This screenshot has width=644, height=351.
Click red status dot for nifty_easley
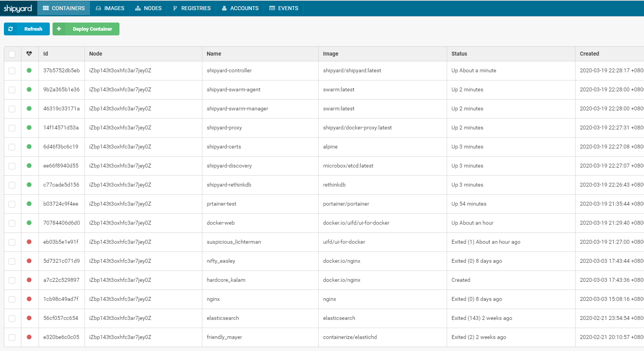coord(29,261)
